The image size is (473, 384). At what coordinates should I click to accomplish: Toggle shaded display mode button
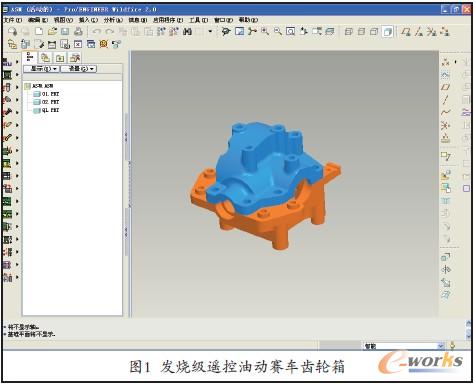tap(387, 32)
